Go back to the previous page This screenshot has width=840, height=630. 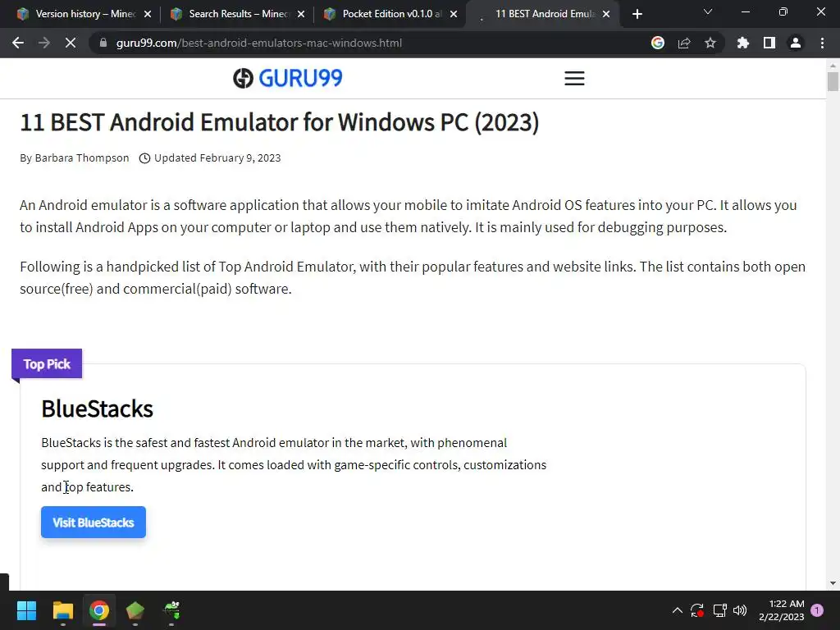18,43
